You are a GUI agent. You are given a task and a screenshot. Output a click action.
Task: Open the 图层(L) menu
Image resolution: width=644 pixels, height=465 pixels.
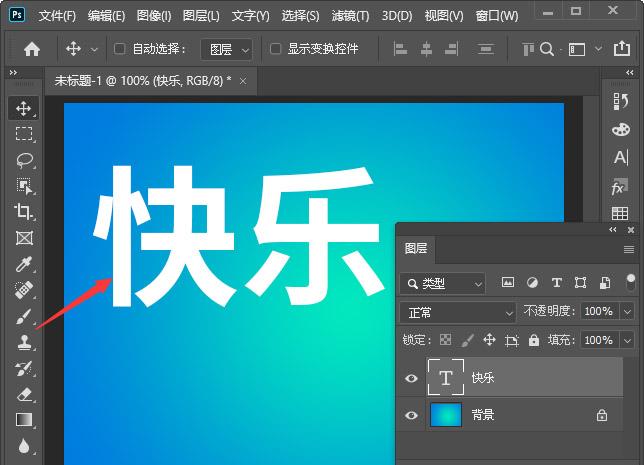201,16
